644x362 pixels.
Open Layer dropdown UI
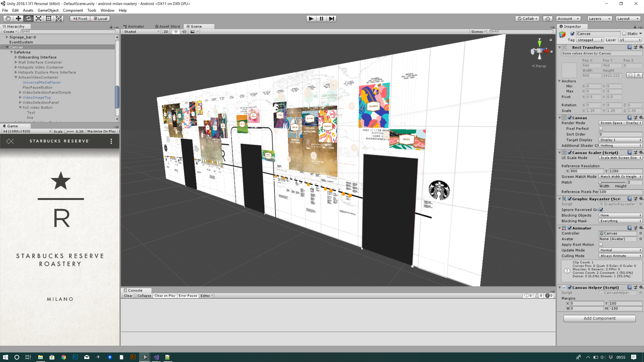pyautogui.click(x=630, y=40)
